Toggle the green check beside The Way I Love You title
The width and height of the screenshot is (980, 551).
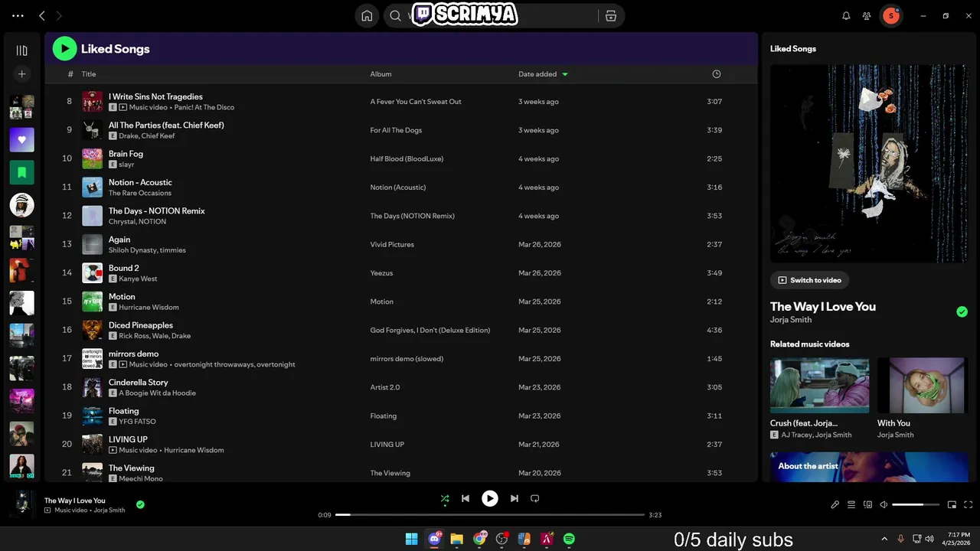click(962, 311)
